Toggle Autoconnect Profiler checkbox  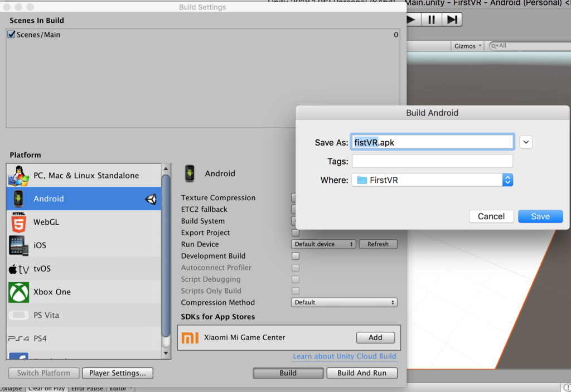pos(296,268)
